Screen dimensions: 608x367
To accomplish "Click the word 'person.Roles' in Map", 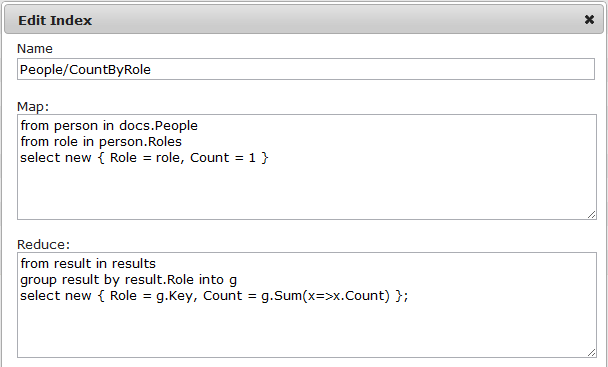I will [140, 142].
